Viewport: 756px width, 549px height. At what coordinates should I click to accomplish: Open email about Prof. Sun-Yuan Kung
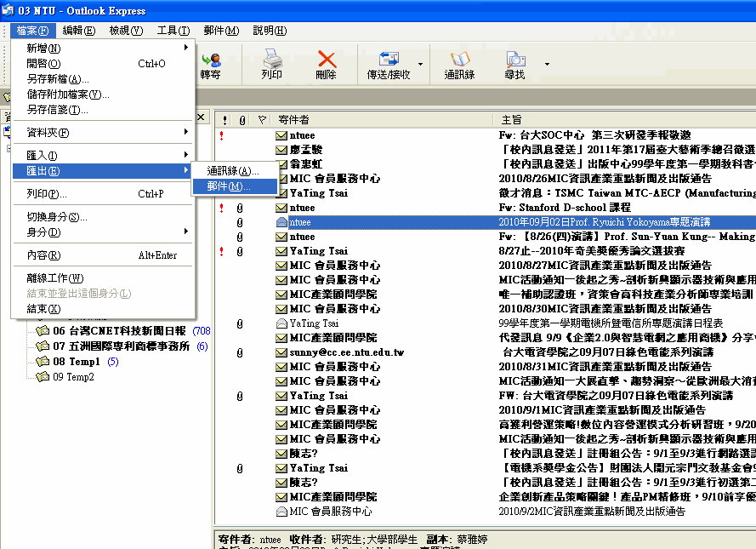[x=626, y=237]
